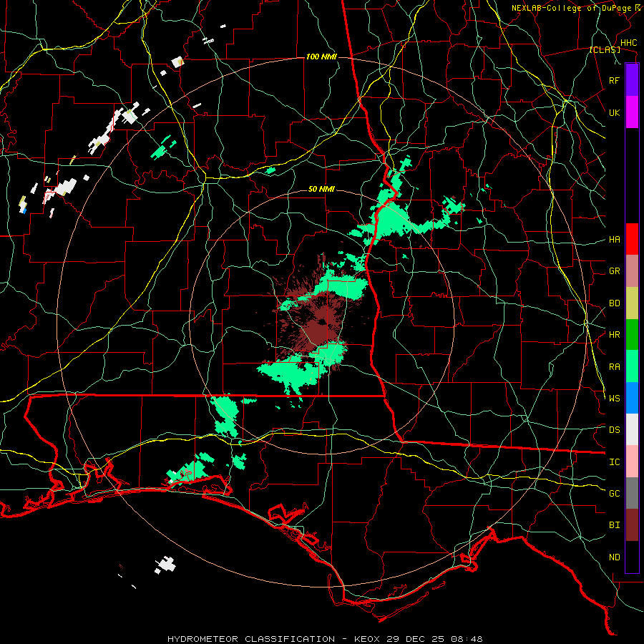Click the DS white legend swatch
Screen dimensions: 644x644
[632, 429]
